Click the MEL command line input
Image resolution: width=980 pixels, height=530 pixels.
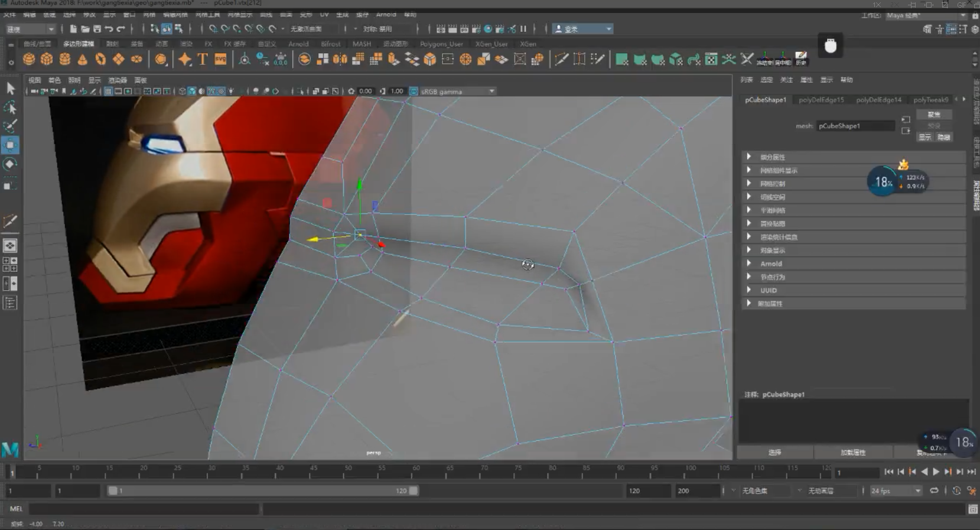144,509
